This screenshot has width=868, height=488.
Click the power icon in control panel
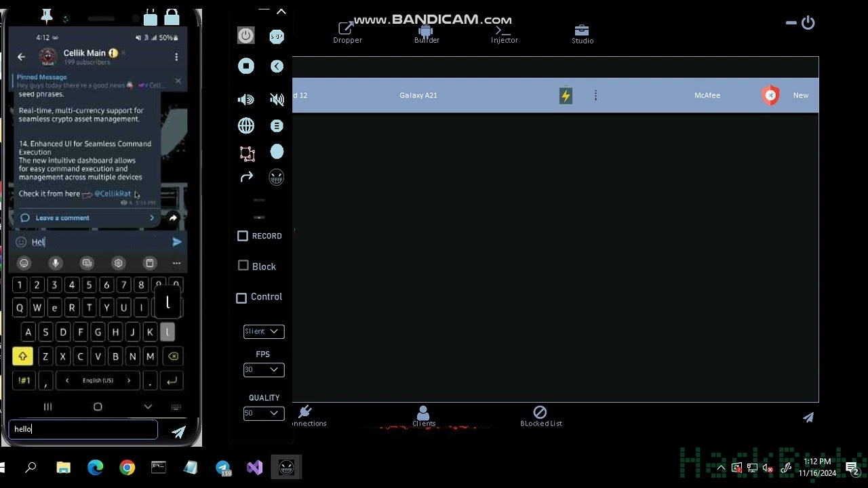(x=246, y=36)
